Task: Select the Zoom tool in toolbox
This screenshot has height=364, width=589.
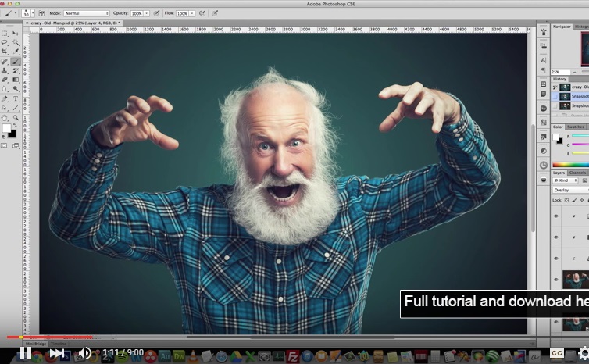Action: 16,118
